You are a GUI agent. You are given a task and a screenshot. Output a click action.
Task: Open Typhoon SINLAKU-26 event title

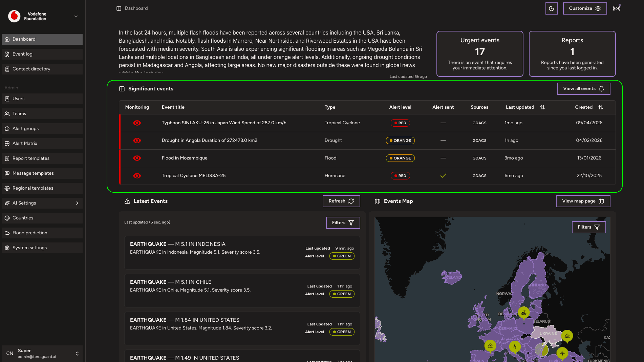click(x=224, y=123)
